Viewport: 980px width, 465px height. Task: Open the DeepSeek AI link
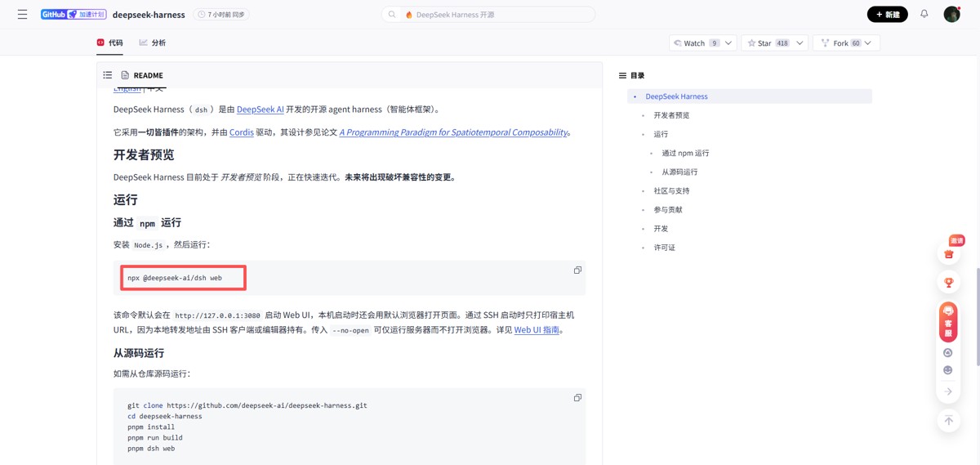261,110
